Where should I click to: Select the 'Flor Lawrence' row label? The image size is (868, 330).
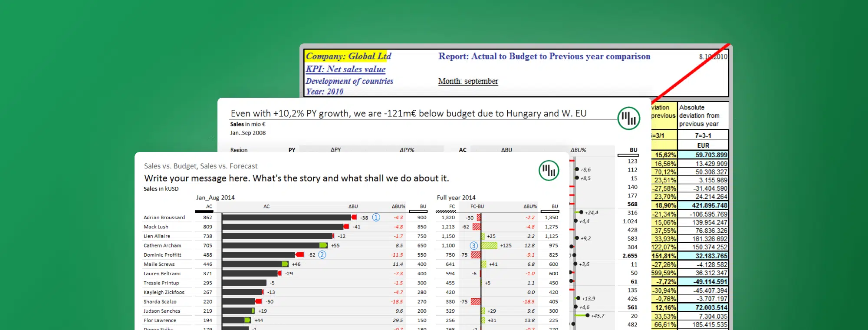click(x=160, y=320)
